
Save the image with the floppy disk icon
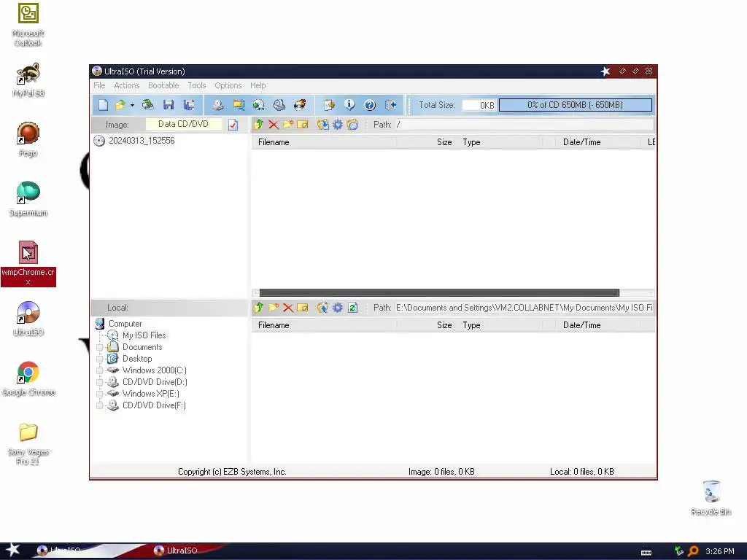(x=169, y=105)
